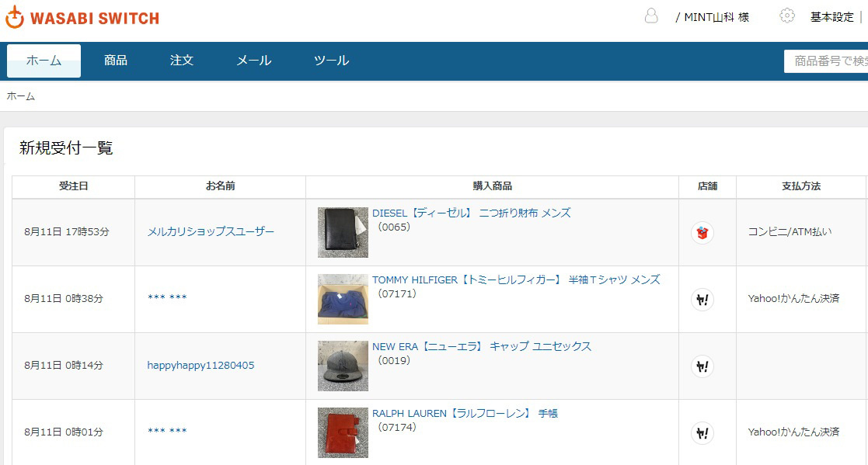Open RALPH LAUREN 手帳 product link

click(x=465, y=414)
